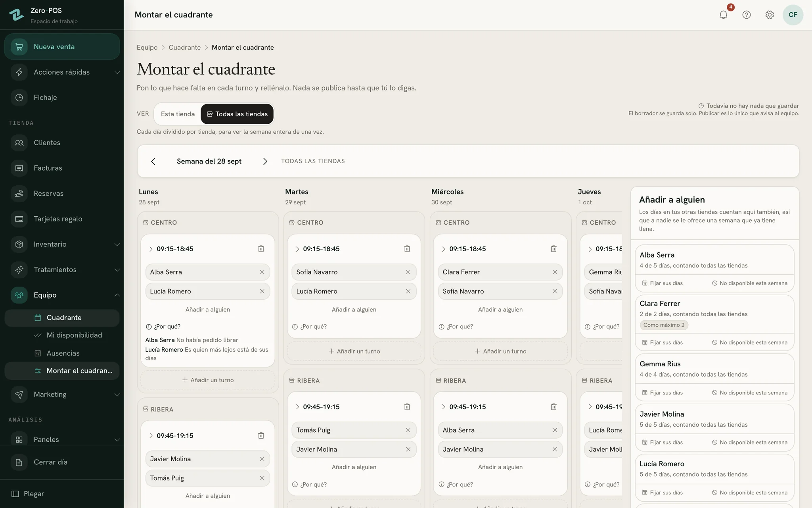Screen dimensions: 812x508
Task: Open Cuadrante breadcrumb link
Action: [x=185, y=48]
